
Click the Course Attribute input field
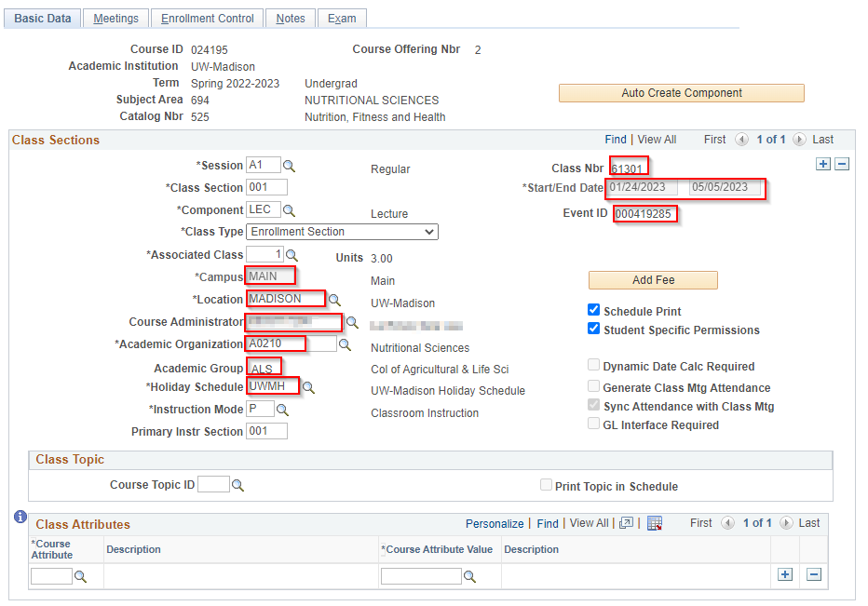click(x=51, y=576)
